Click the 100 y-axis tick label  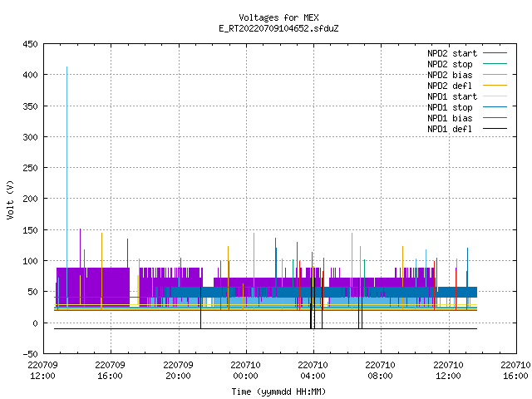pos(30,261)
